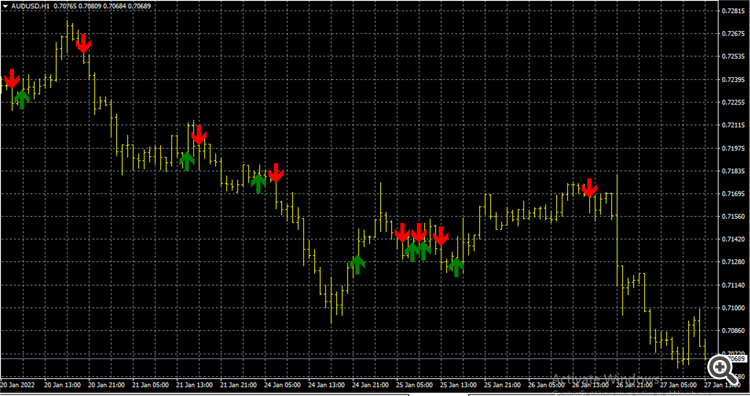750x396 pixels.
Task: Click price axis label 0.72255
Action: 734,102
